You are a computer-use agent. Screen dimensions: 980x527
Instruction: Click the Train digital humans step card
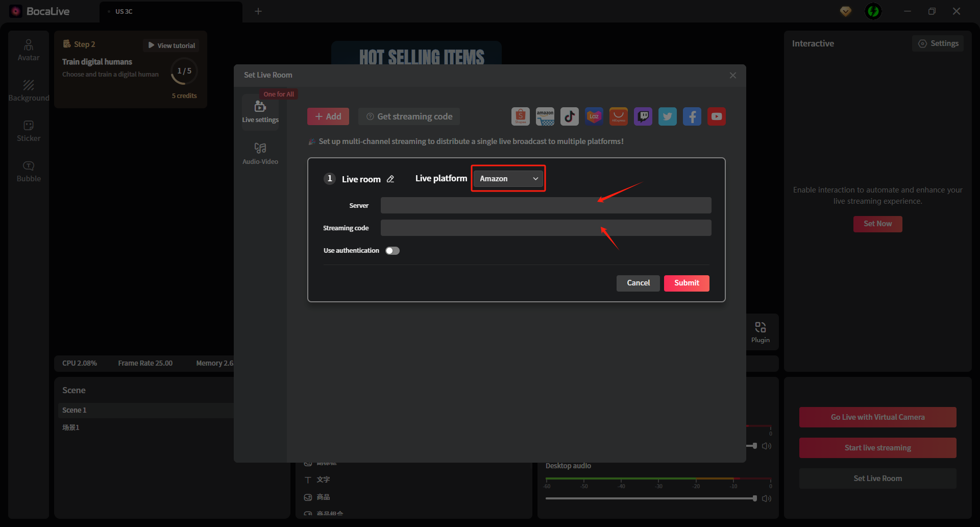tap(131, 69)
